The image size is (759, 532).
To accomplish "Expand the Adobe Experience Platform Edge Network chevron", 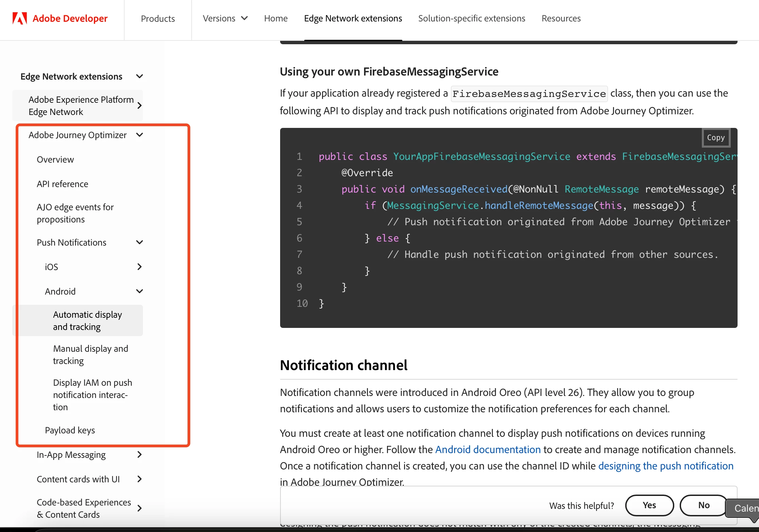I will click(139, 106).
